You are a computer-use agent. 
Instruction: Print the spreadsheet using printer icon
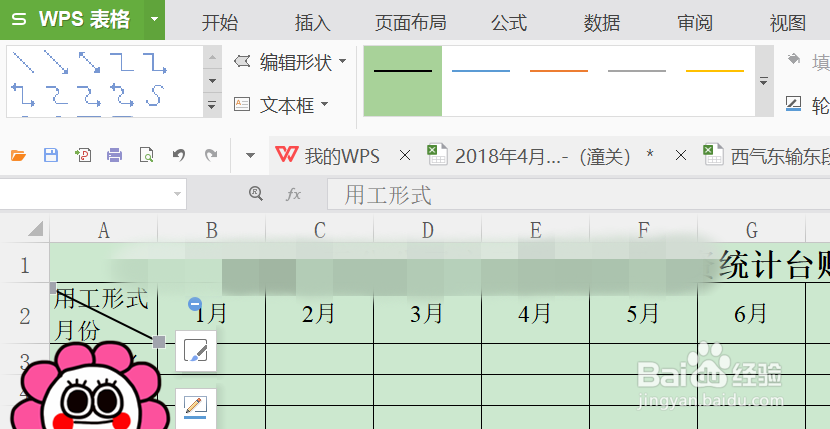point(114,155)
